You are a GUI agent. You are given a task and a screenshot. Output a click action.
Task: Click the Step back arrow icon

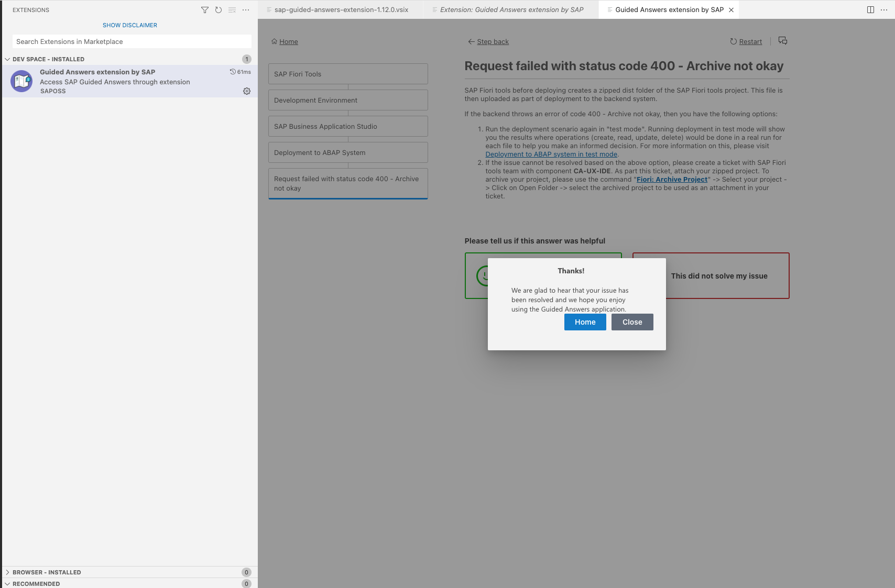[x=470, y=41]
